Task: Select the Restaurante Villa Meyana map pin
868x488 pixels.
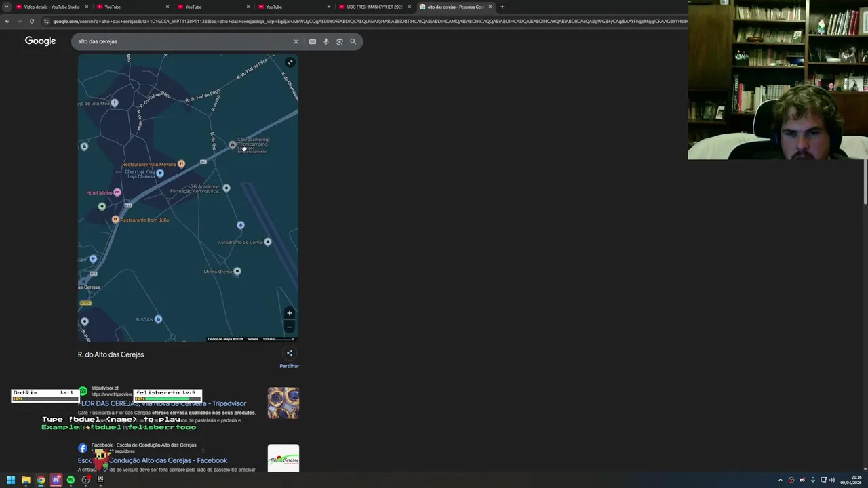Action: [x=181, y=164]
